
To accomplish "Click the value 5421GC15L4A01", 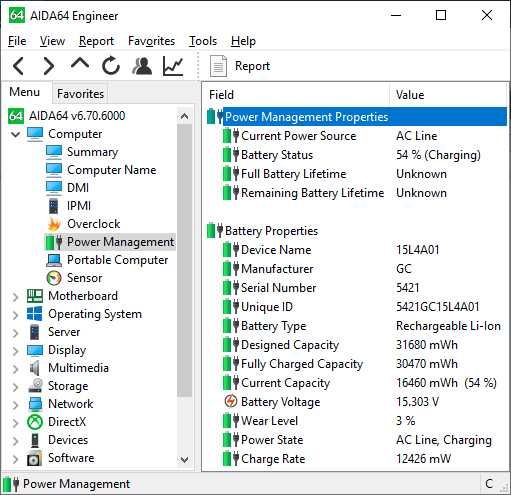I will 438,307.
